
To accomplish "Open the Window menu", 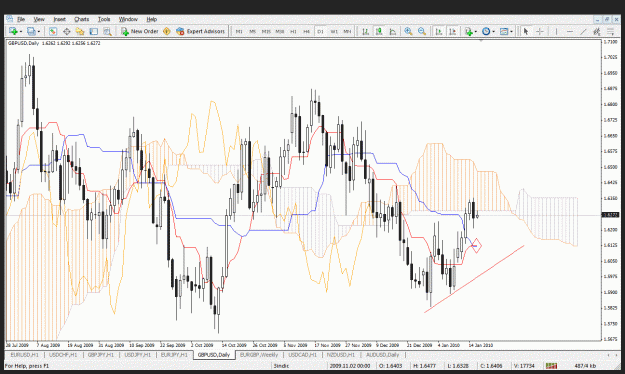I will click(128, 19).
